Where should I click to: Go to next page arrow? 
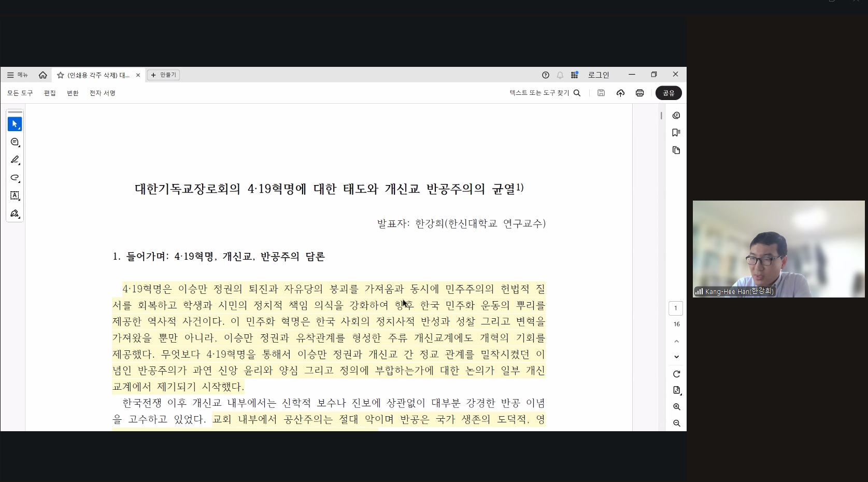676,357
